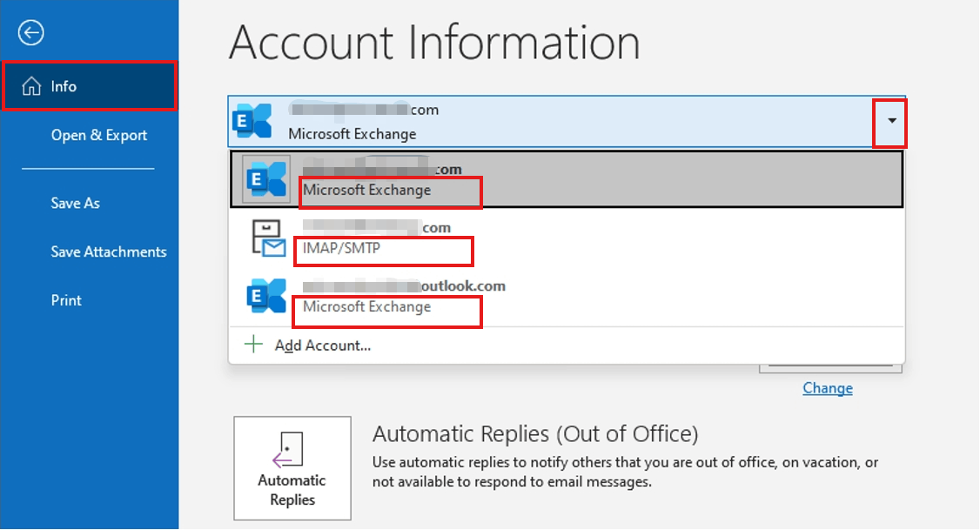Click the highlighted Exchange account icon

266,179
